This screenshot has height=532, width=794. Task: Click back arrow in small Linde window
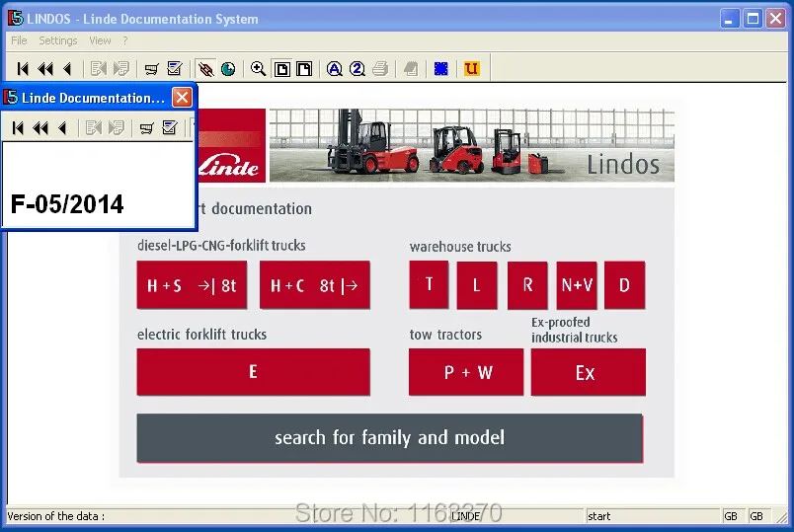(62, 127)
